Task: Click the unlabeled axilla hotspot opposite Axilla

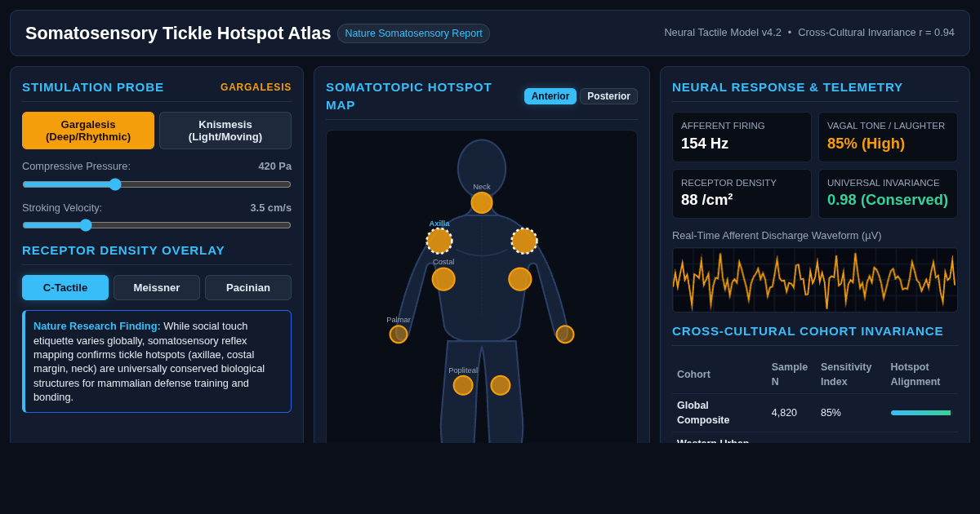Action: point(524,241)
